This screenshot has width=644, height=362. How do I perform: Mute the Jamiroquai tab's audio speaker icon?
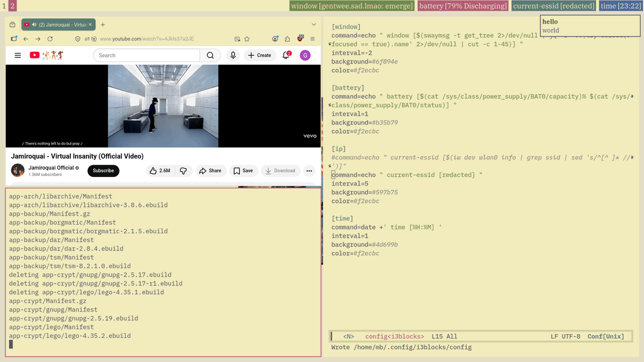point(34,24)
